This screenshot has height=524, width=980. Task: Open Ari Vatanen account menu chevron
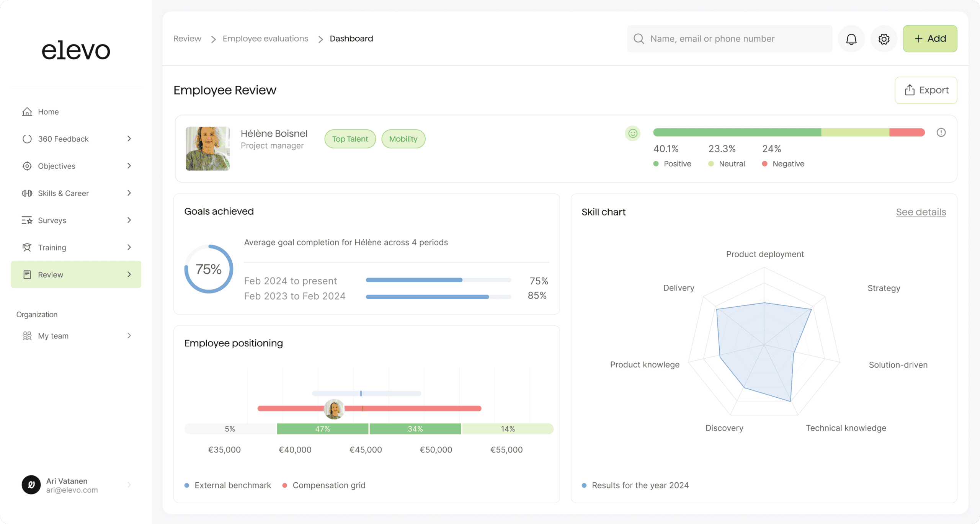coord(129,485)
